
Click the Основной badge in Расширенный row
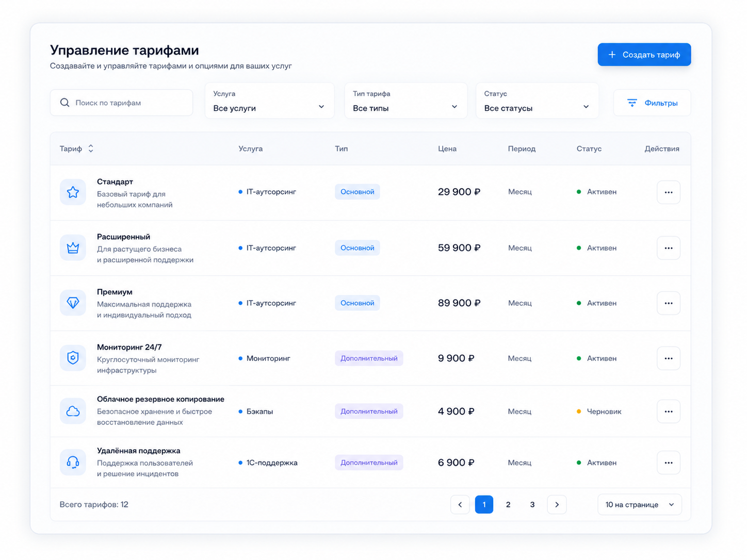tap(358, 248)
